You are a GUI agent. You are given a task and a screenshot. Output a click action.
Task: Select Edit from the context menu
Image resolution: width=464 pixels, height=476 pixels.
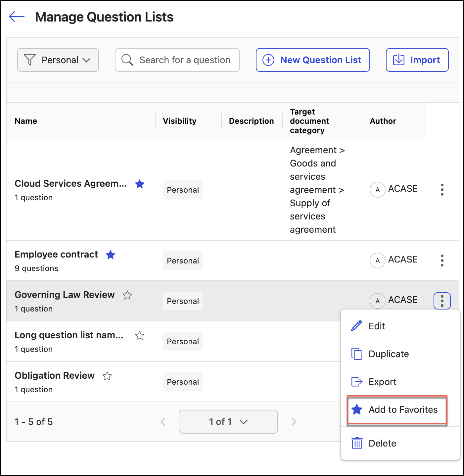[x=377, y=326]
